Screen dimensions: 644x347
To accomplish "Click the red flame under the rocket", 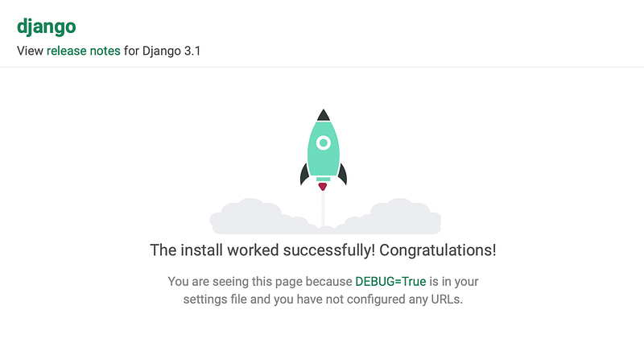I will pyautogui.click(x=323, y=187).
